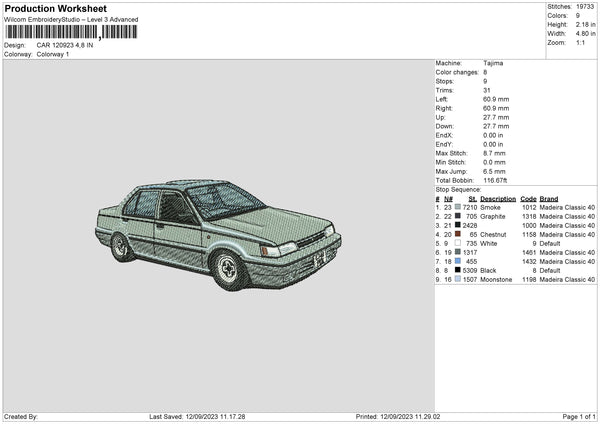Click the Description column header

point(498,198)
